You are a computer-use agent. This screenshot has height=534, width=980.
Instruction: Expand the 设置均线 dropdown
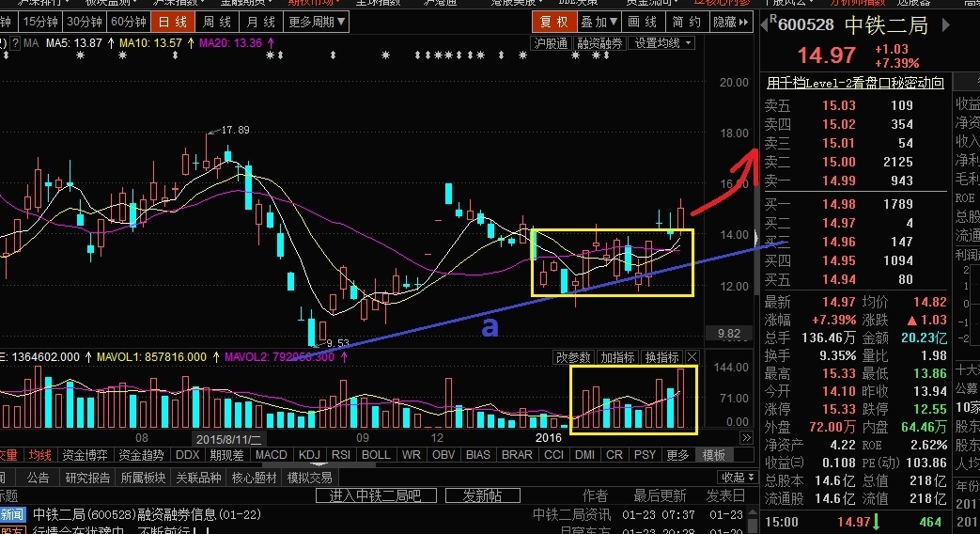[x=661, y=43]
